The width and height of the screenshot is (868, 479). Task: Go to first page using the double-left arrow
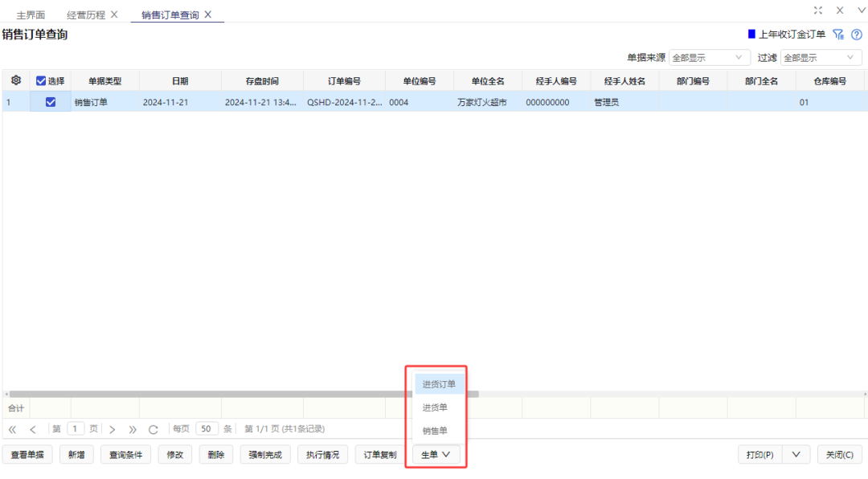point(12,428)
